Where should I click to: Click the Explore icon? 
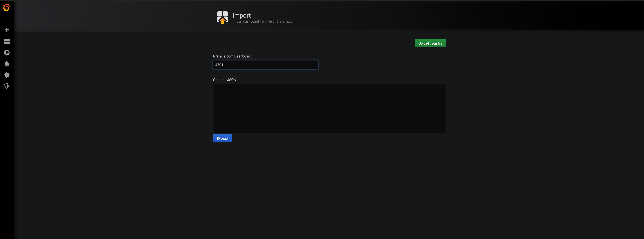[7, 53]
